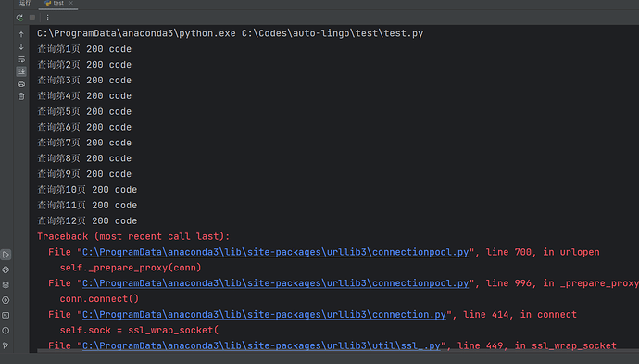Click the '查询第6页 200 code' output line
The image size is (639, 364).
tap(84, 127)
